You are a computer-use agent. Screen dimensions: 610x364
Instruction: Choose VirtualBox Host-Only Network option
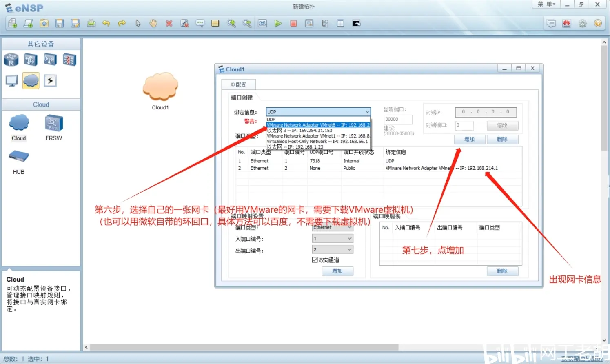click(x=318, y=141)
